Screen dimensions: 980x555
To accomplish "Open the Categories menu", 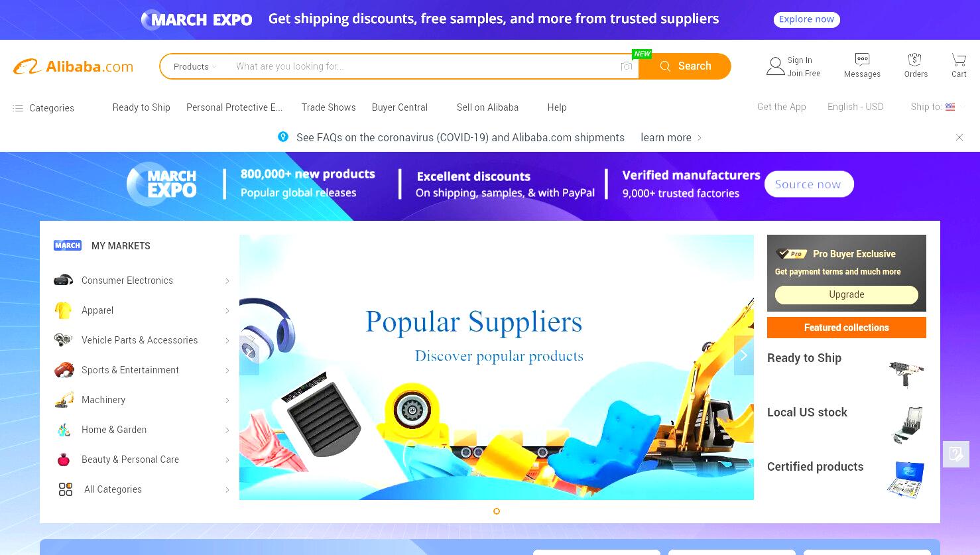I will (x=43, y=108).
